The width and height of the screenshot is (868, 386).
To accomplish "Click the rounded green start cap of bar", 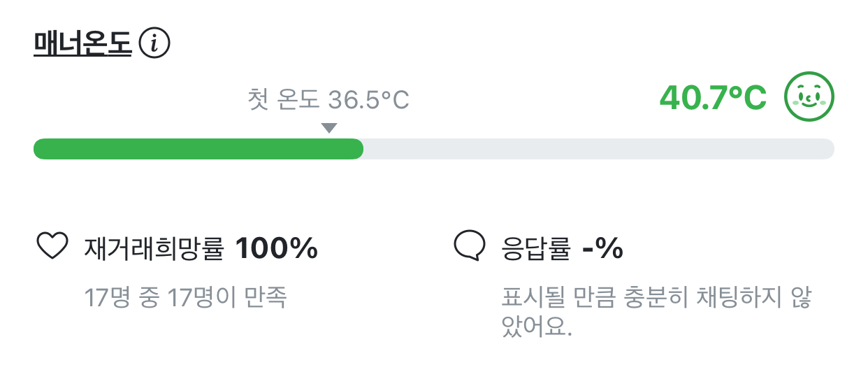I will (x=43, y=149).
